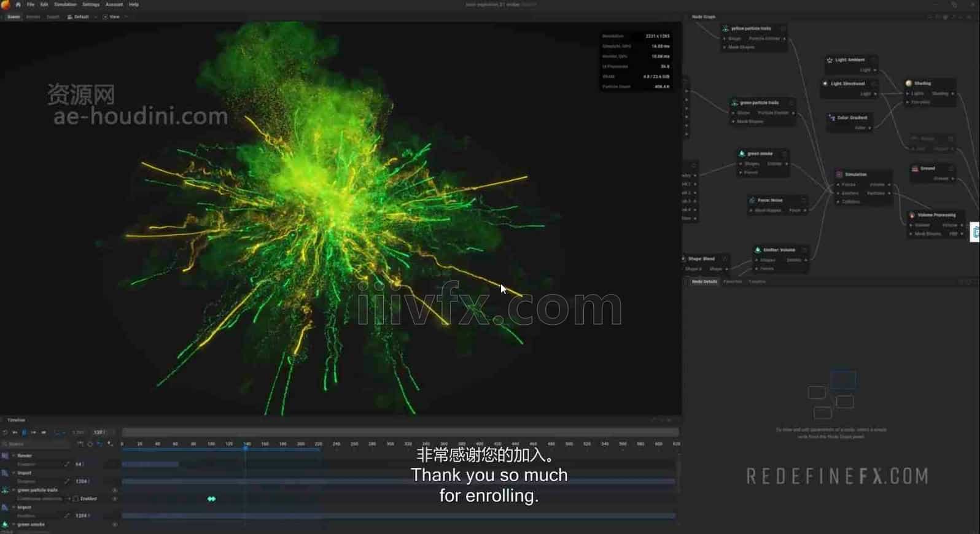Viewport: 980px width, 534px height.
Task: Click the restart simulation icon in timeline
Action: [5, 432]
